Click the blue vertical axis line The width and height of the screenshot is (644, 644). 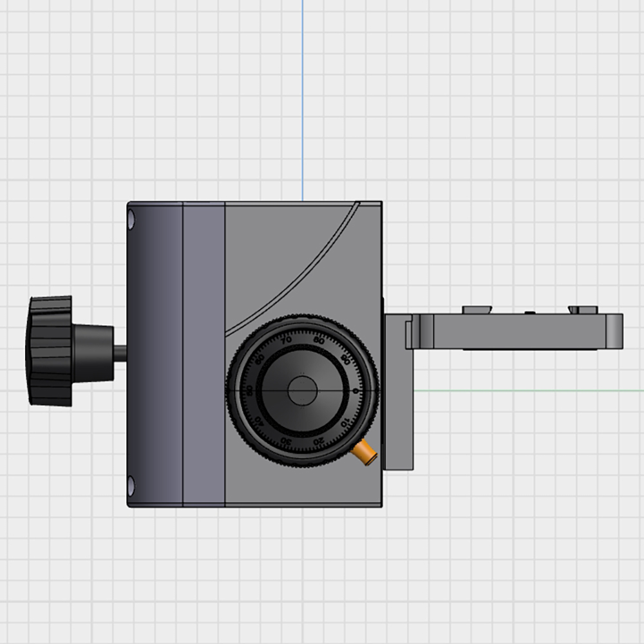(x=303, y=97)
